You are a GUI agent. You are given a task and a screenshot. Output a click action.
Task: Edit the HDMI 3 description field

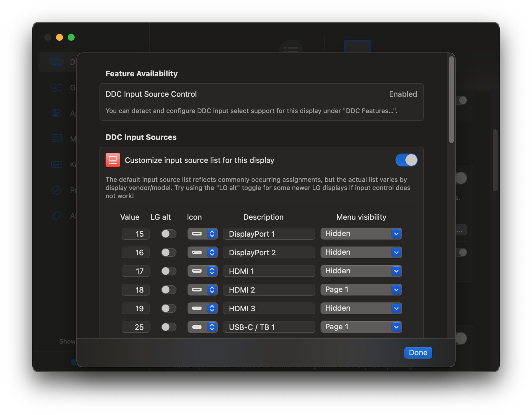[269, 308]
